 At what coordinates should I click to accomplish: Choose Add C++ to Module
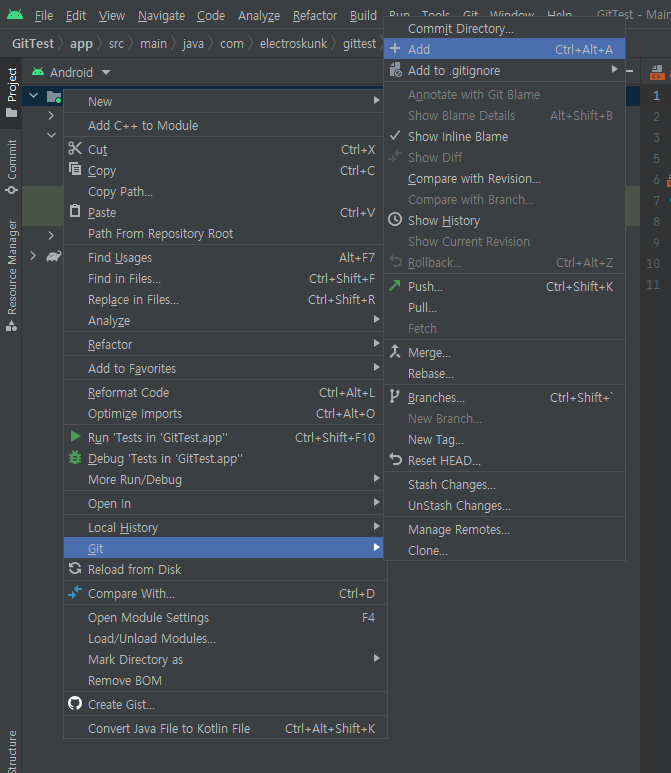click(224, 125)
